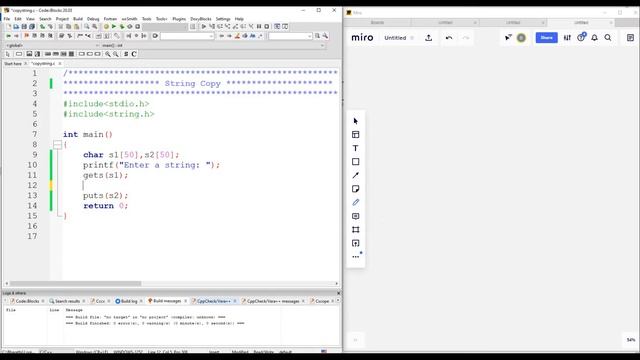
Task: Select the Miro Text tool
Action: click(x=356, y=148)
